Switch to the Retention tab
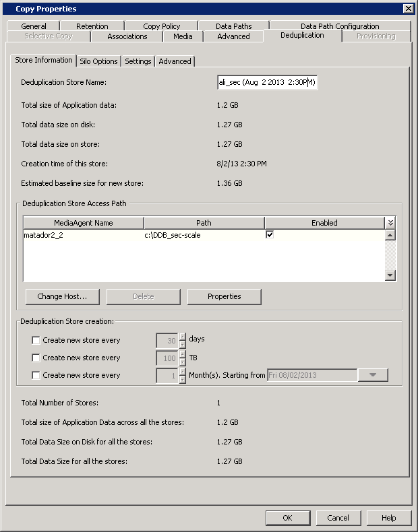This screenshot has width=418, height=532. tap(92, 26)
